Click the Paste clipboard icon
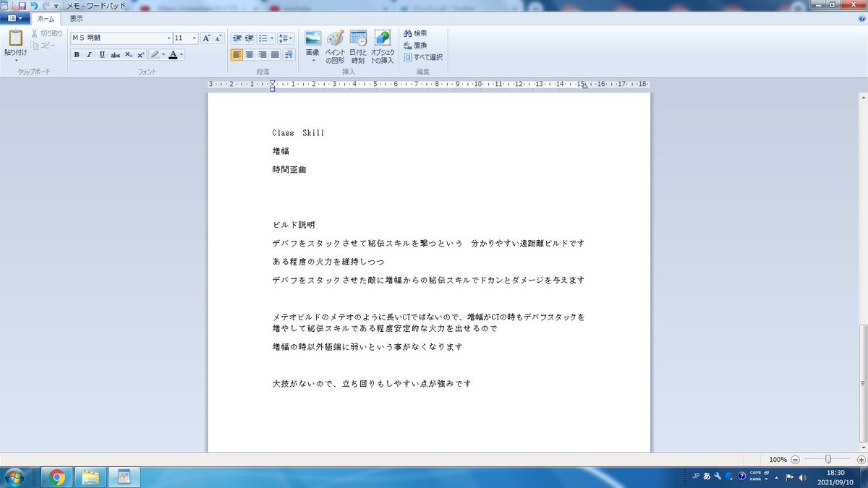868x488 pixels. pyautogui.click(x=16, y=38)
